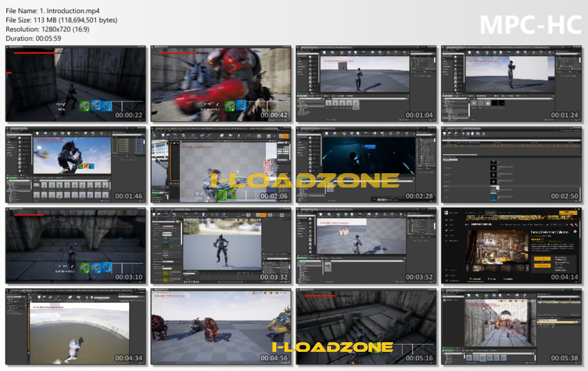
Task: Click the 'Resolution: 1280x720 (16:9)' line
Action: (x=48, y=29)
